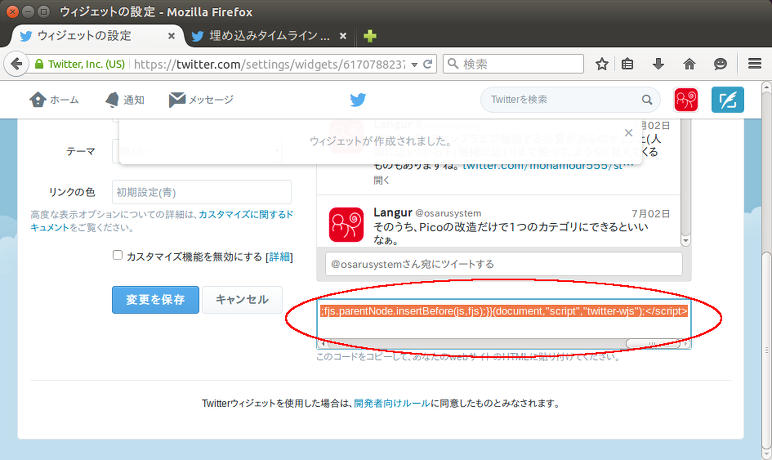Image resolution: width=772 pixels, height=460 pixels.
Task: Open the twitter.com link in the preview tweet
Action: (x=548, y=165)
